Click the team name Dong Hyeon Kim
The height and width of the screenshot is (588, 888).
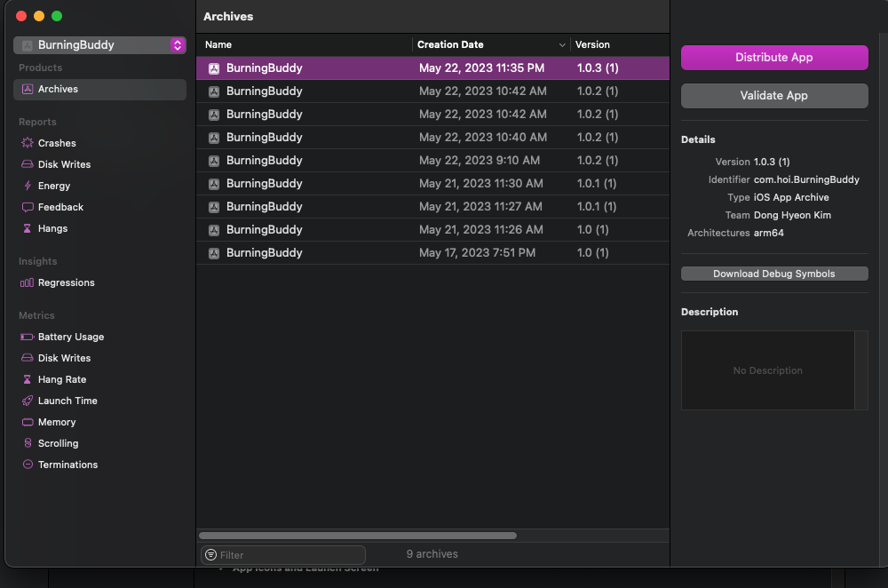coord(792,215)
